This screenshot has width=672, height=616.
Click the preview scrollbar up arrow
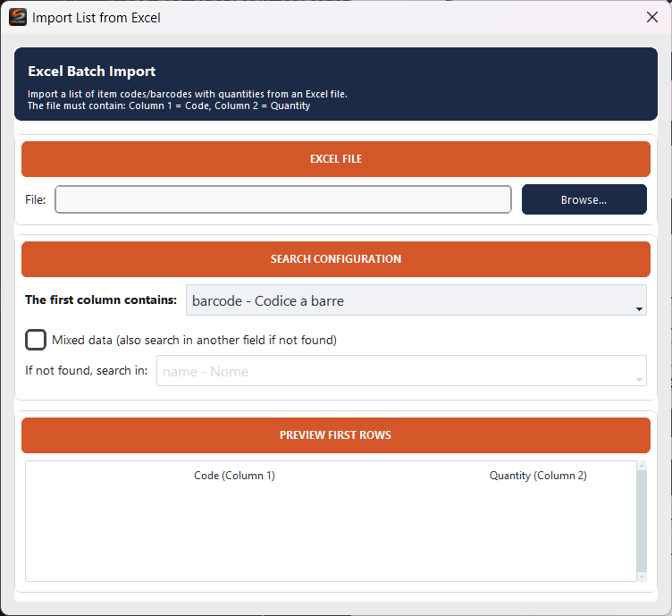(x=642, y=466)
